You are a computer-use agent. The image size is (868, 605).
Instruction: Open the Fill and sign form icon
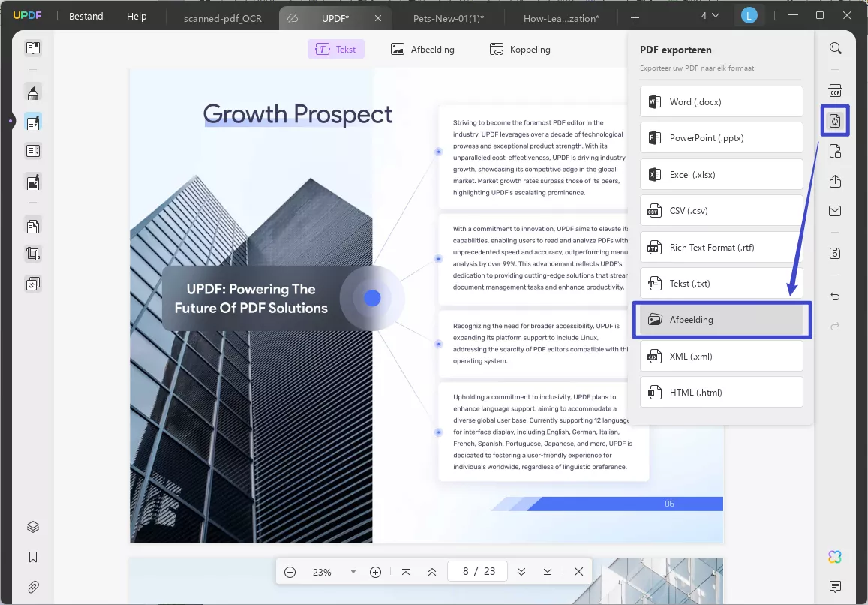[33, 181]
